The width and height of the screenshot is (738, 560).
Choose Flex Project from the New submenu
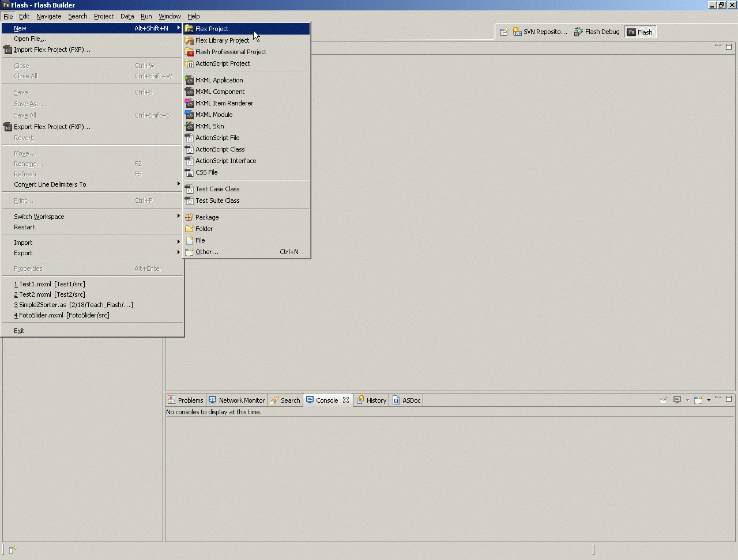(x=247, y=29)
